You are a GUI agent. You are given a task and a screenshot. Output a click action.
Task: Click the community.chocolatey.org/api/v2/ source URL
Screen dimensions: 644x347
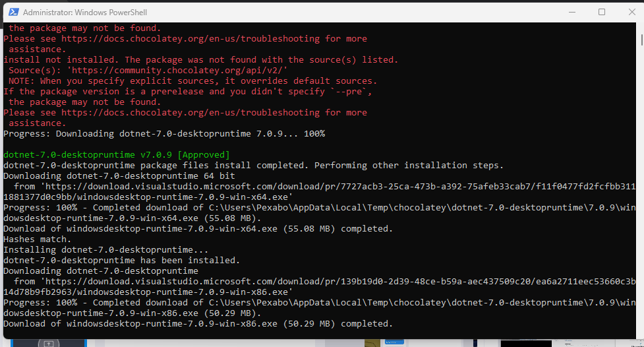[177, 71]
